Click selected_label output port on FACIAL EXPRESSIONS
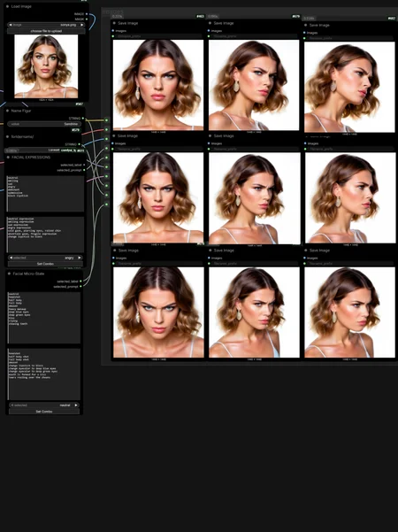The image size is (398, 532). (x=84, y=165)
